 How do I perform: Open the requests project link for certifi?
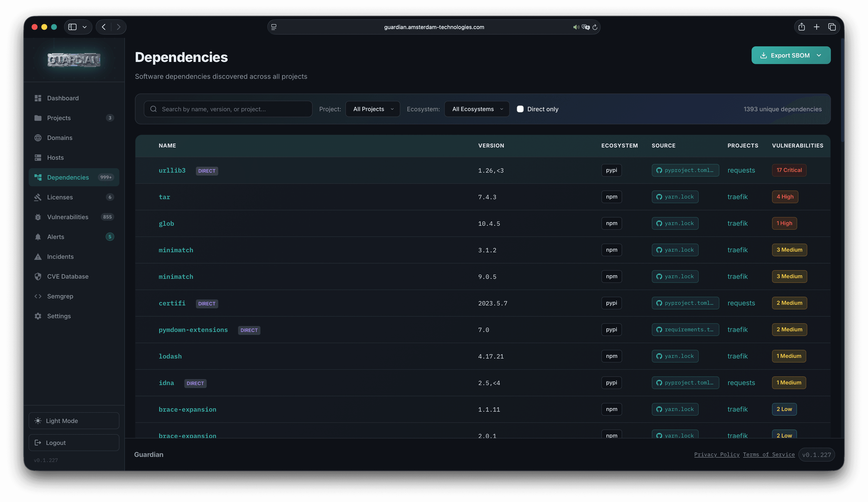pos(741,303)
